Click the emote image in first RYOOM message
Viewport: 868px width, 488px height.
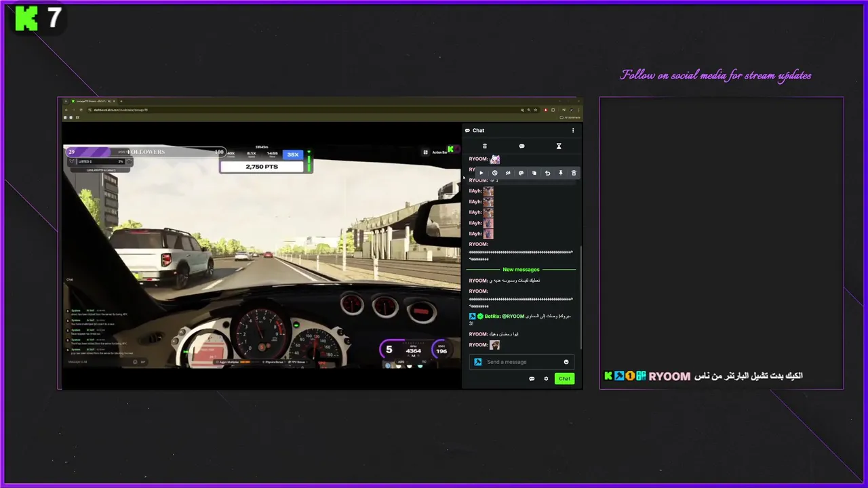point(495,159)
